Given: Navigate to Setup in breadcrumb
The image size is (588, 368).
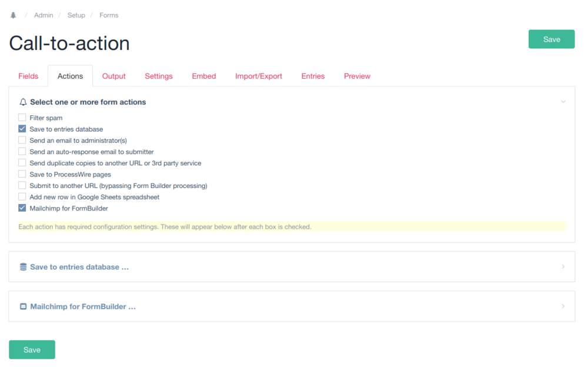Looking at the screenshot, I should pyautogui.click(x=76, y=15).
